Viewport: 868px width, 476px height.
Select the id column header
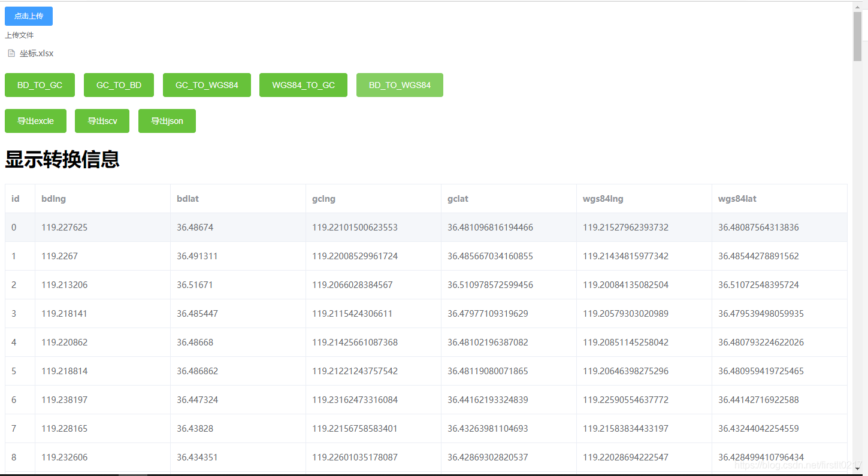pyautogui.click(x=20, y=199)
